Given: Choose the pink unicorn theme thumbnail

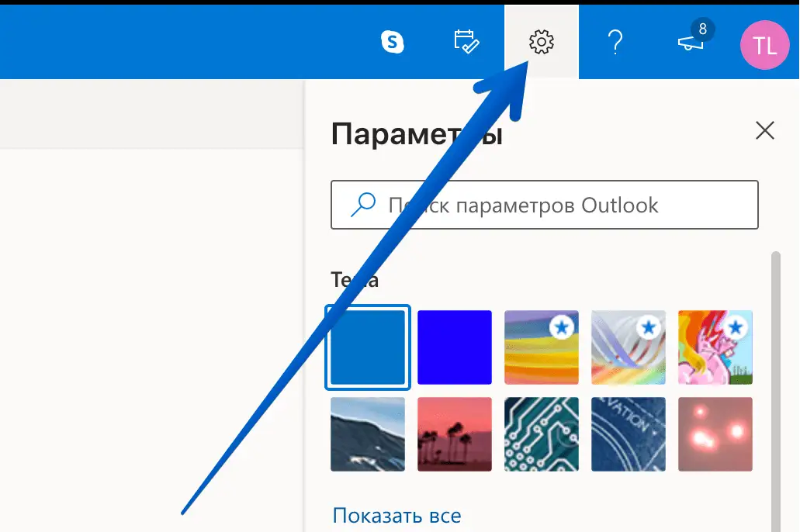Looking at the screenshot, I should 715,347.
